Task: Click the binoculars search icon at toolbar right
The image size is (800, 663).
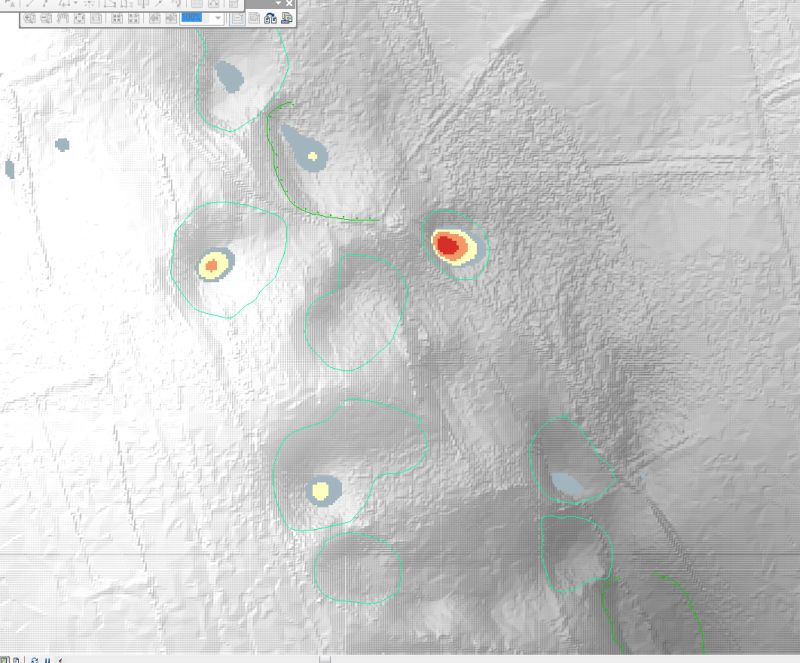Action: pyautogui.click(x=268, y=20)
